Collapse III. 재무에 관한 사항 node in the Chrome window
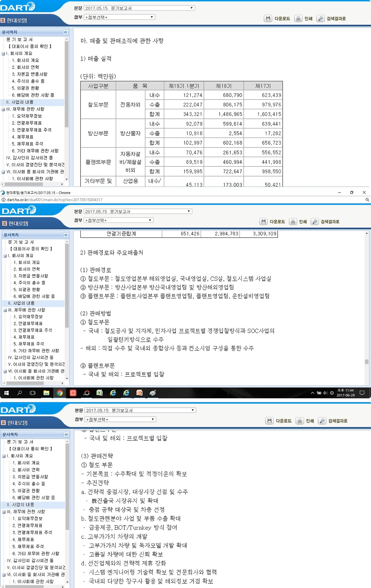Viewport: 371px width, 588px height. (5, 310)
